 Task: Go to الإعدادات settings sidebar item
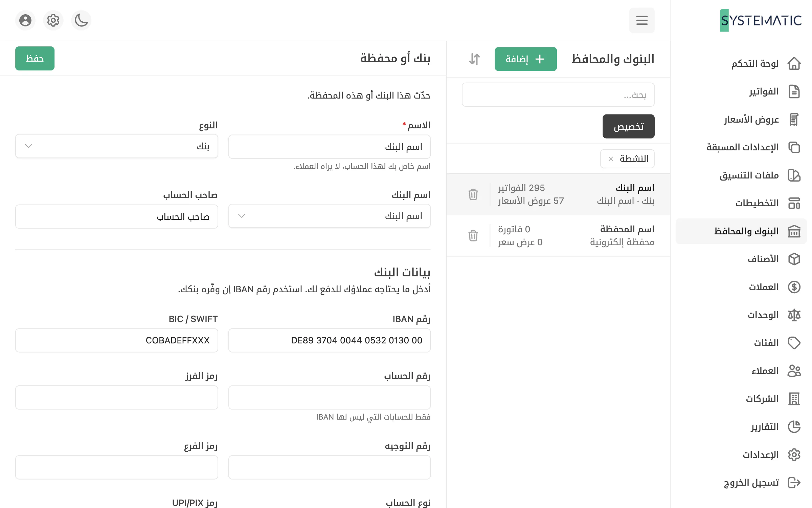pyautogui.click(x=741, y=455)
